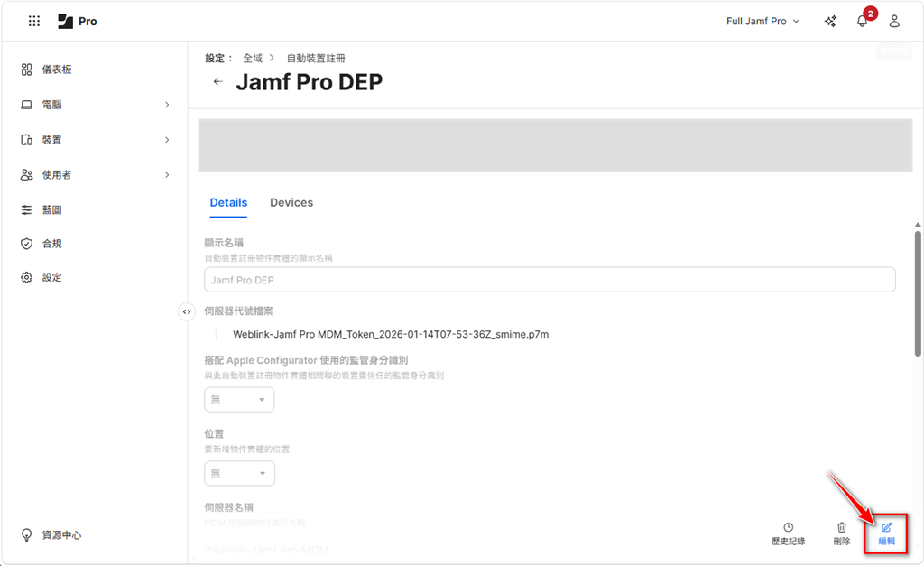Delete the enrollment instance via trash icon
This screenshot has height=566, width=924.
point(841,533)
